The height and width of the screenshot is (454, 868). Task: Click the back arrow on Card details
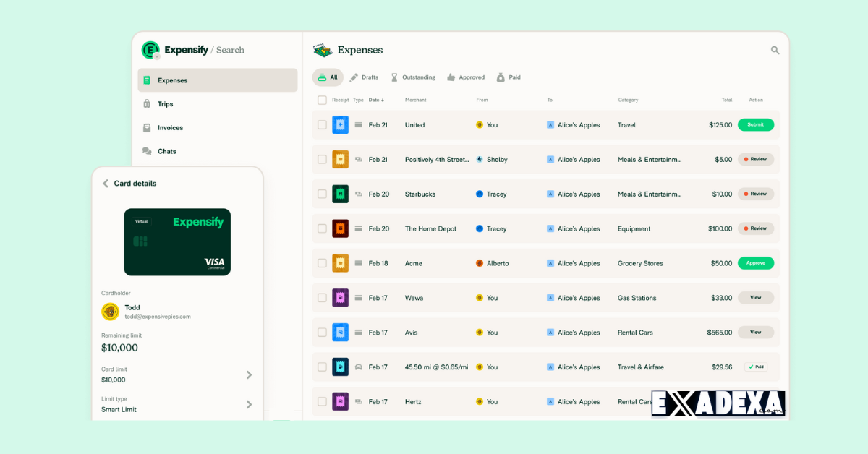point(106,184)
